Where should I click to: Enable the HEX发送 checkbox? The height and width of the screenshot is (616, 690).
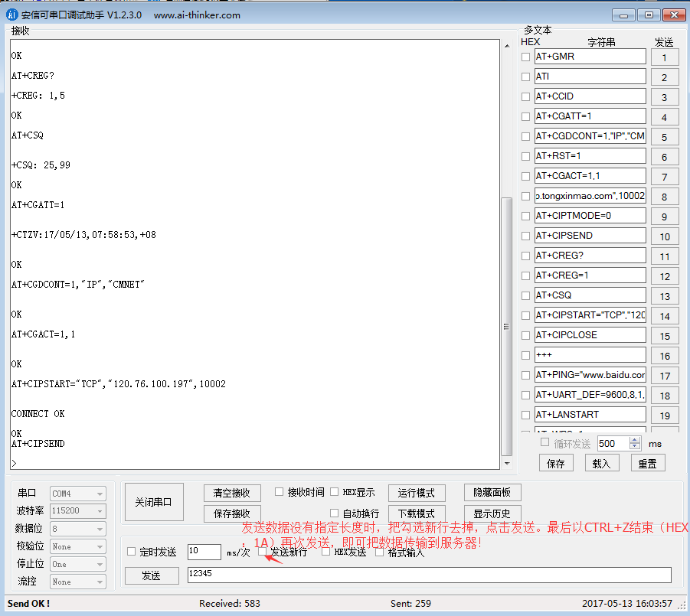(x=326, y=552)
